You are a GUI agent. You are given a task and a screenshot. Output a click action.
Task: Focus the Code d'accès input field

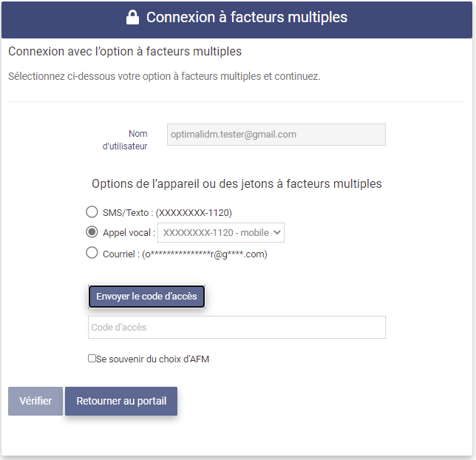coord(237,327)
